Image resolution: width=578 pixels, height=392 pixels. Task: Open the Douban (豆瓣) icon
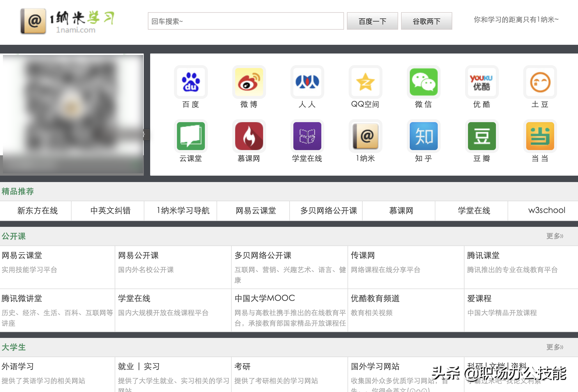pos(482,136)
